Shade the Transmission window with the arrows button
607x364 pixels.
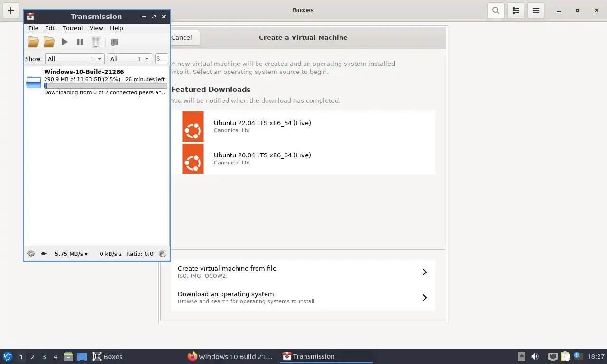[154, 16]
